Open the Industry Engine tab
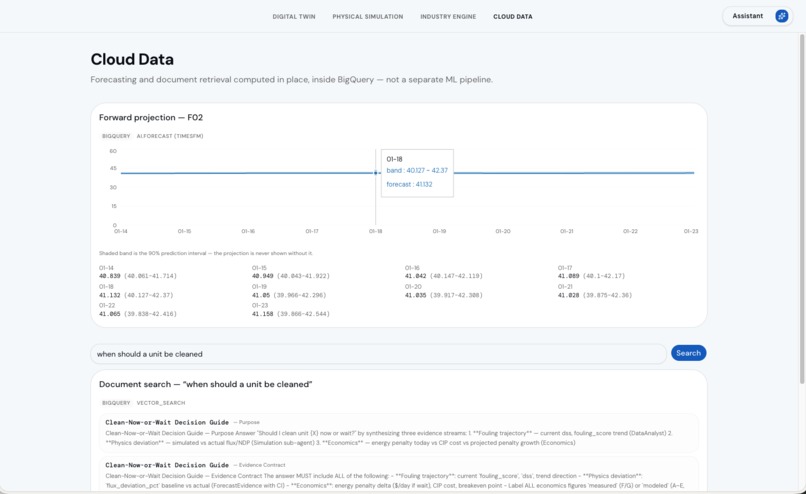The height and width of the screenshot is (494, 806). 448,16
